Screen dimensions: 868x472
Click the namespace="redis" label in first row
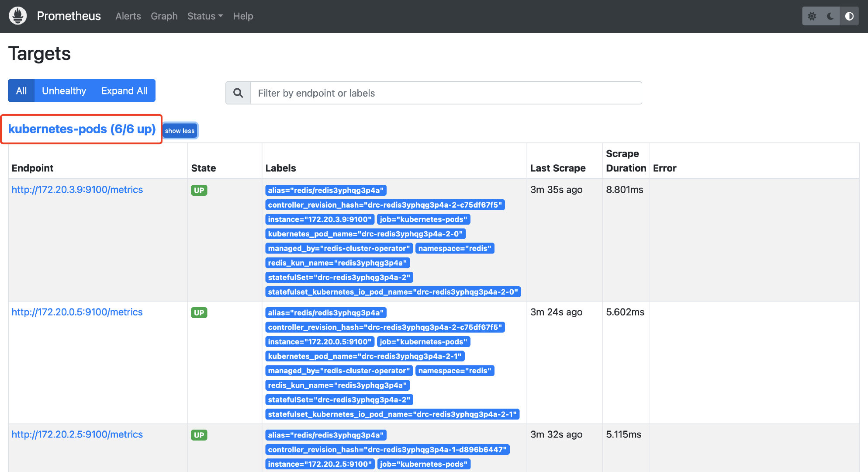click(454, 248)
